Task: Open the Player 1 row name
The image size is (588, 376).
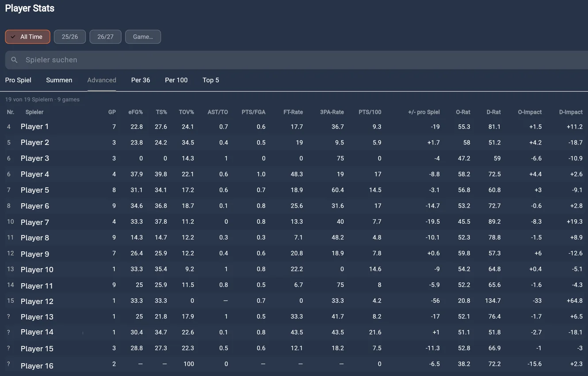Action: 35,127
